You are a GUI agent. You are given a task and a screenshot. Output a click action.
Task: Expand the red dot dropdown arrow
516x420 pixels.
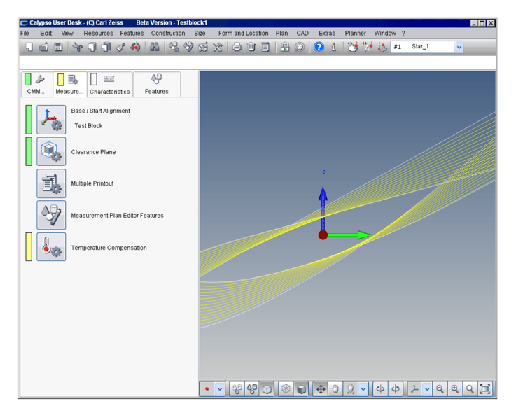(x=220, y=389)
